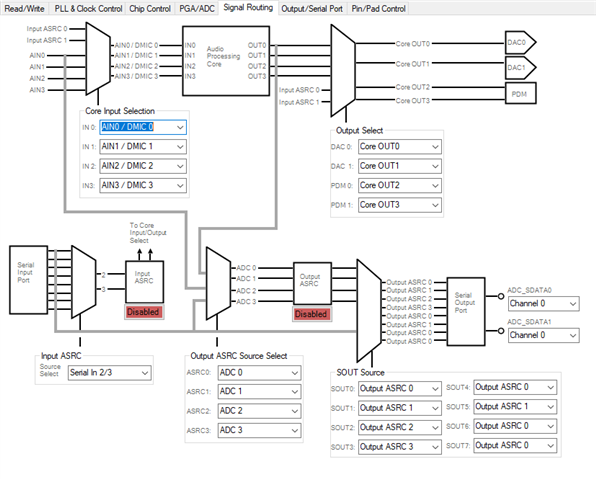596x479 pixels.
Task: Toggle the Input ASRC Disabled button
Action: 144,312
